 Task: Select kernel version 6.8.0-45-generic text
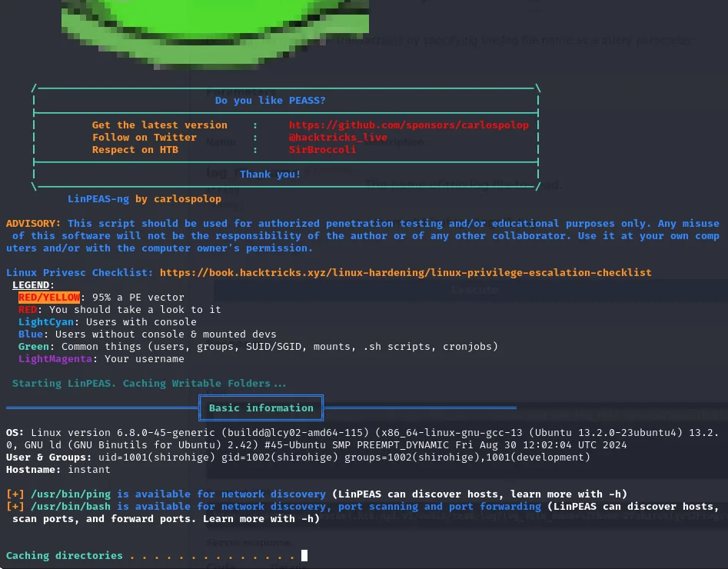tap(166, 432)
